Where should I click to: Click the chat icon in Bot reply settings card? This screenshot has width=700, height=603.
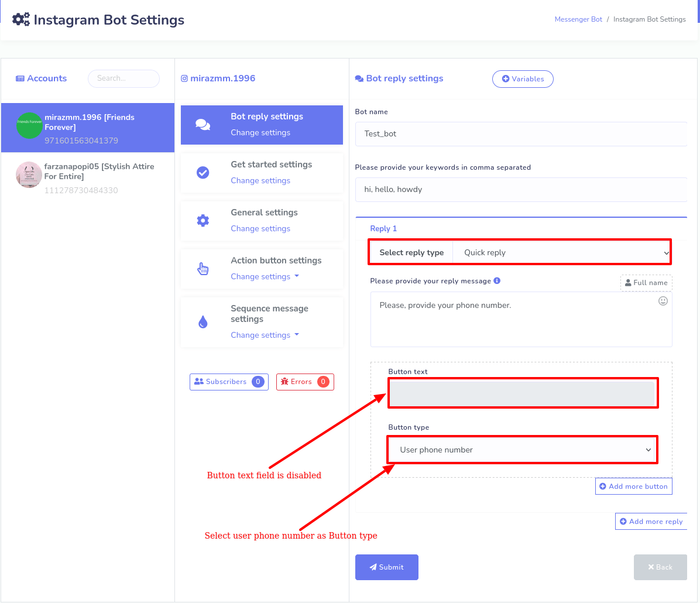pos(203,125)
